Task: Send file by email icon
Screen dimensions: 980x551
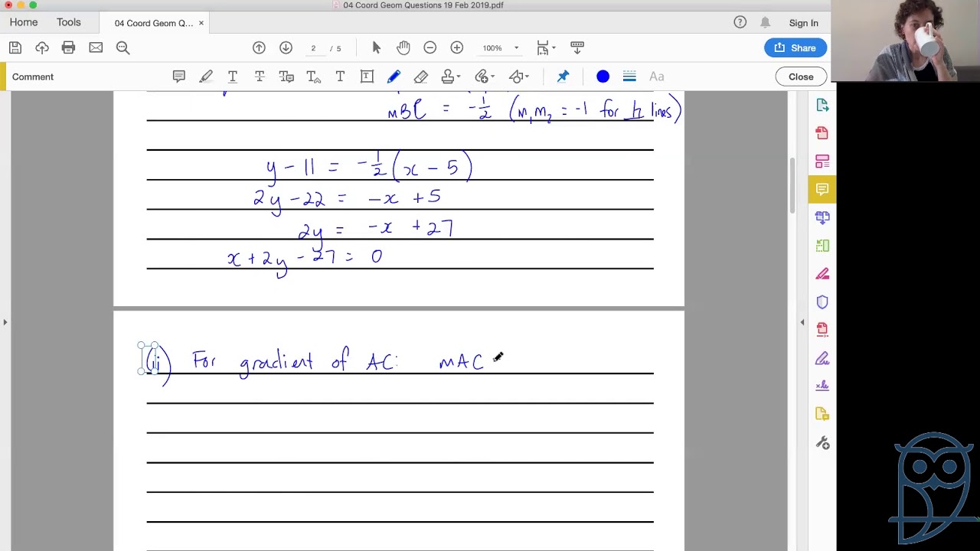Action: click(x=96, y=48)
